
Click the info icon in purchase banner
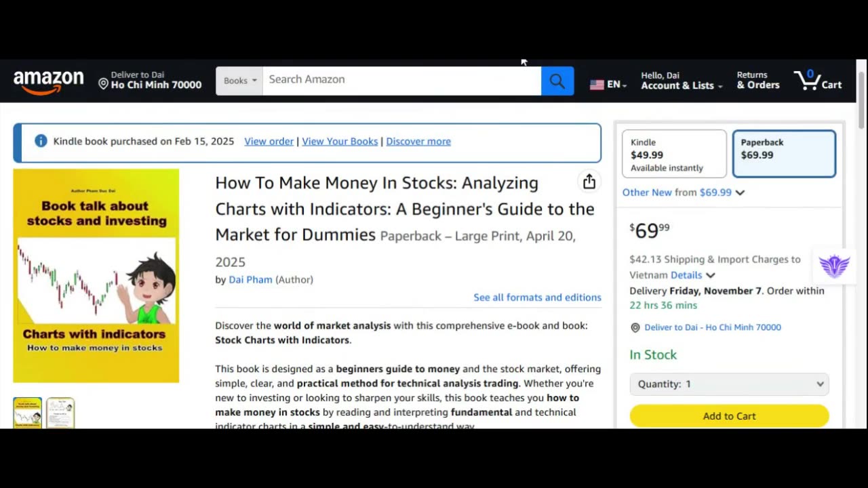(x=41, y=141)
